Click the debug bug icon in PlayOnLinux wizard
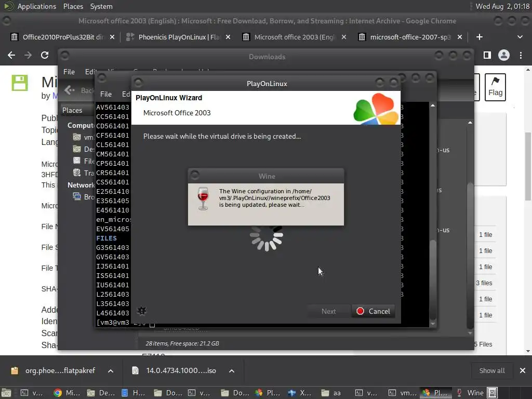The image size is (532, 399). pos(142,311)
